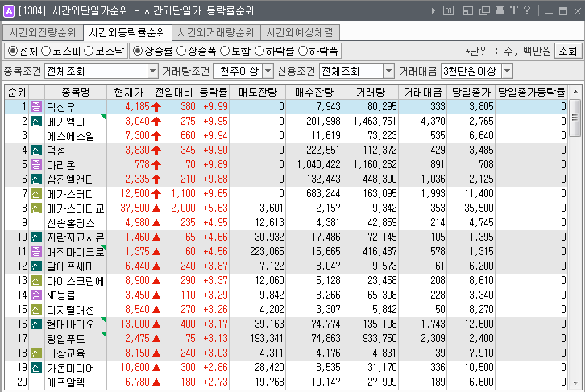The height and width of the screenshot is (392, 585).
Task: Open help with the question mark icon
Action: pos(527,10)
